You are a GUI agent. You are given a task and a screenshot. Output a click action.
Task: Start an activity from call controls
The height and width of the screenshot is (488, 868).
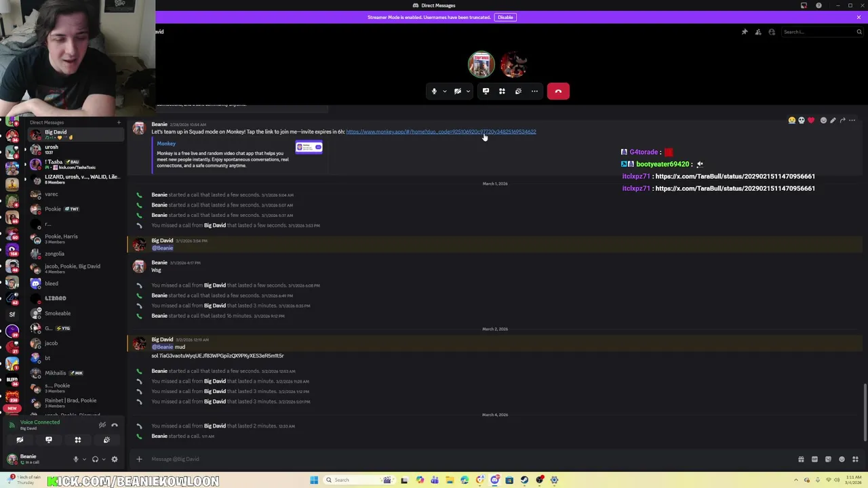502,91
